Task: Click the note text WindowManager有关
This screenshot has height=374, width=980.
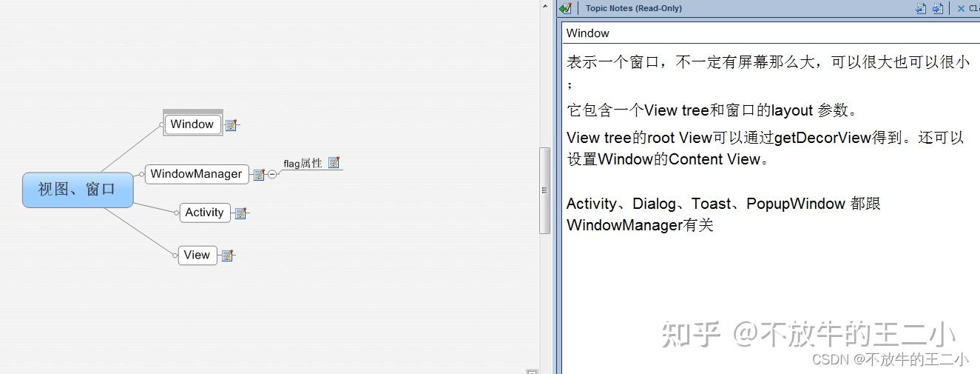Action: tap(640, 225)
